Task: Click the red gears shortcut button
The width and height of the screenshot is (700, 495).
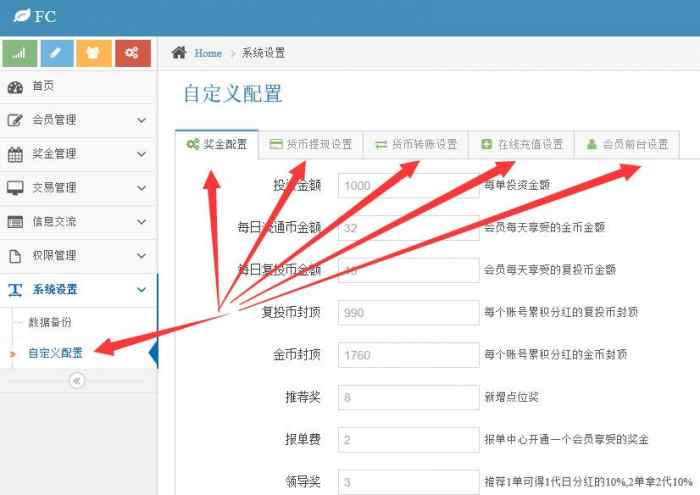Action: 132,53
